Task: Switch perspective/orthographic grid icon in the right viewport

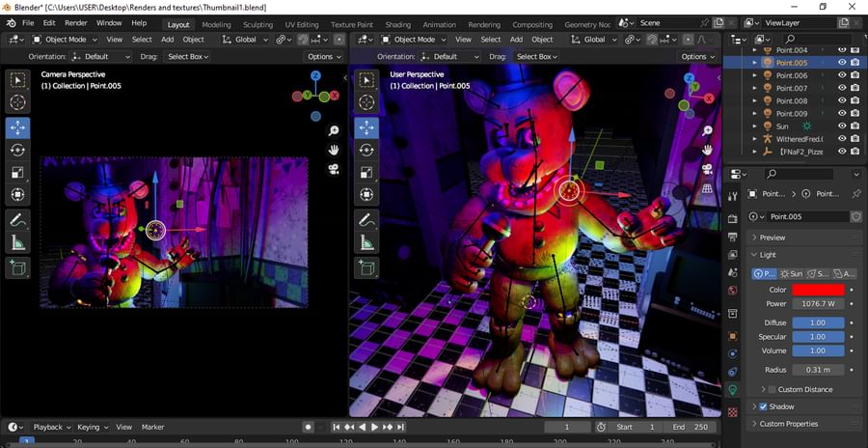Action: pos(708,188)
